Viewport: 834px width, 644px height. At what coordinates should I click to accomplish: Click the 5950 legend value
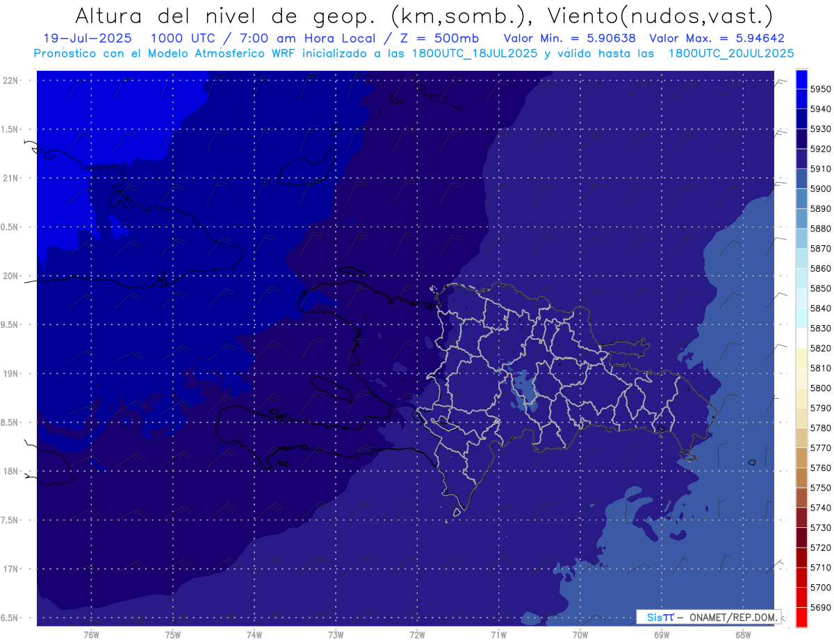point(820,89)
